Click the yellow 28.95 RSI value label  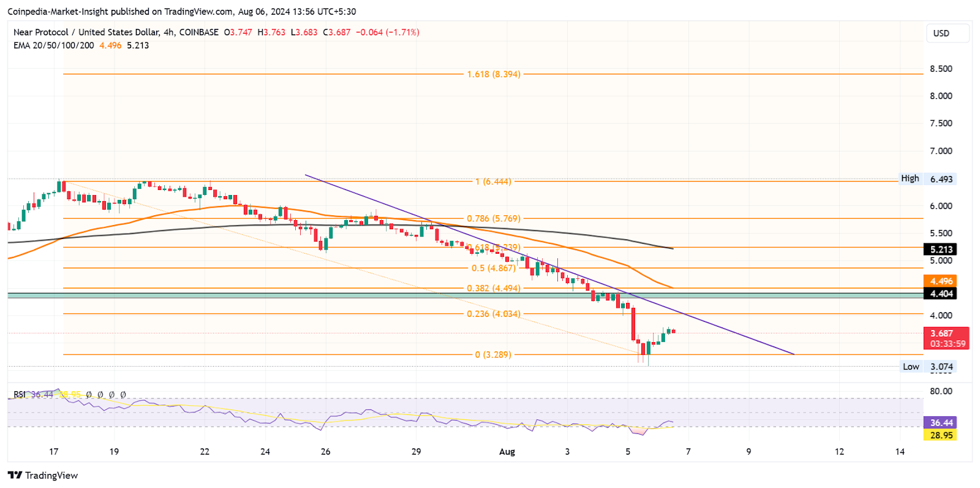(x=940, y=435)
